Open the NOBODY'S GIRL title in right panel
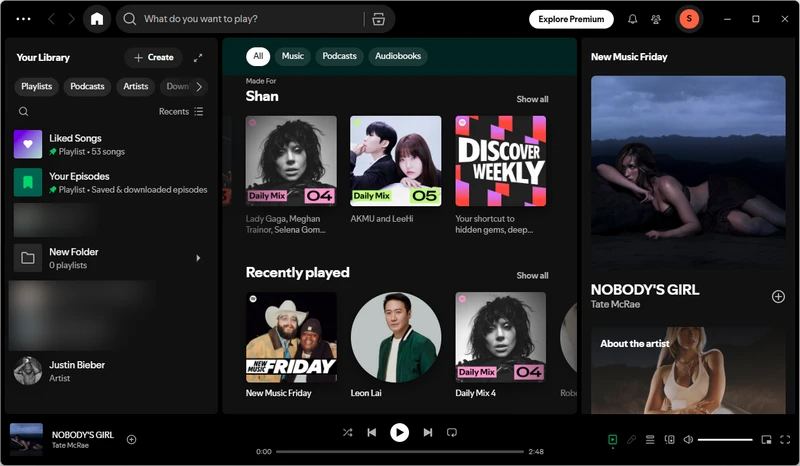The width and height of the screenshot is (800, 466). pos(645,290)
